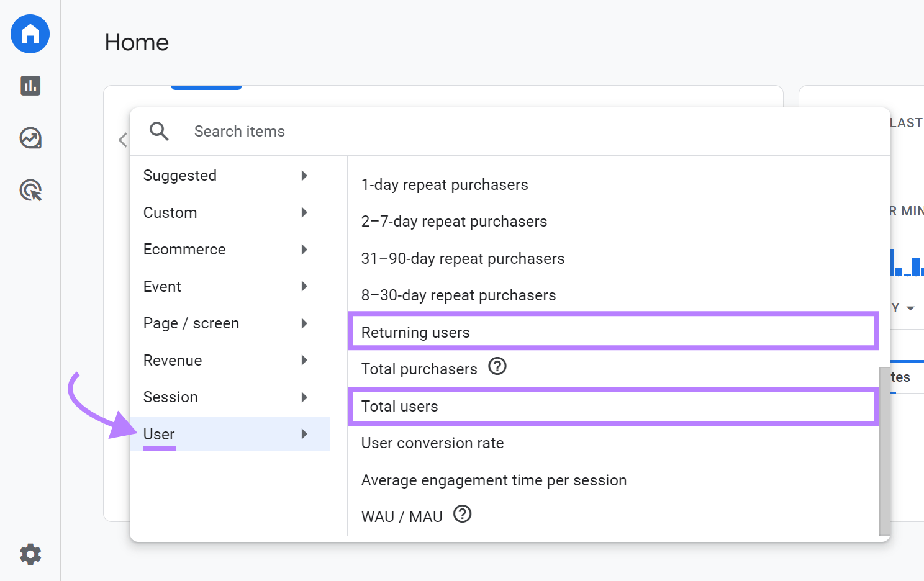The image size is (924, 581).
Task: Select the User conversion rate metric
Action: (432, 443)
